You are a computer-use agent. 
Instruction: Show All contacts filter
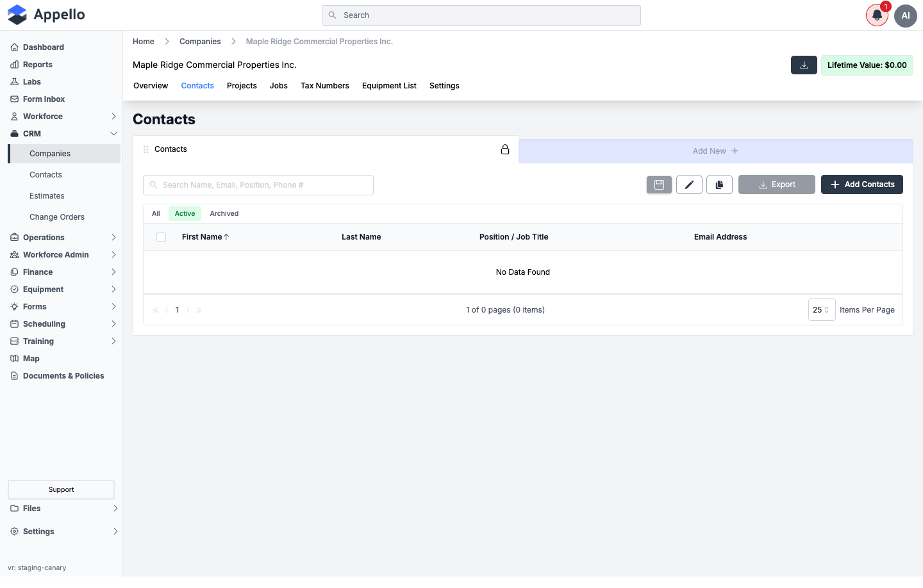pos(156,214)
